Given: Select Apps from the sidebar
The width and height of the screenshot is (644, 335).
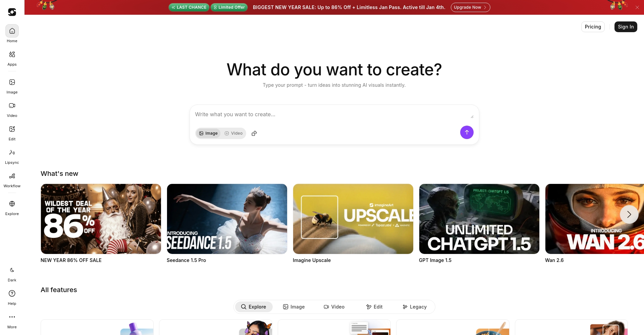Looking at the screenshot, I should click(x=12, y=58).
